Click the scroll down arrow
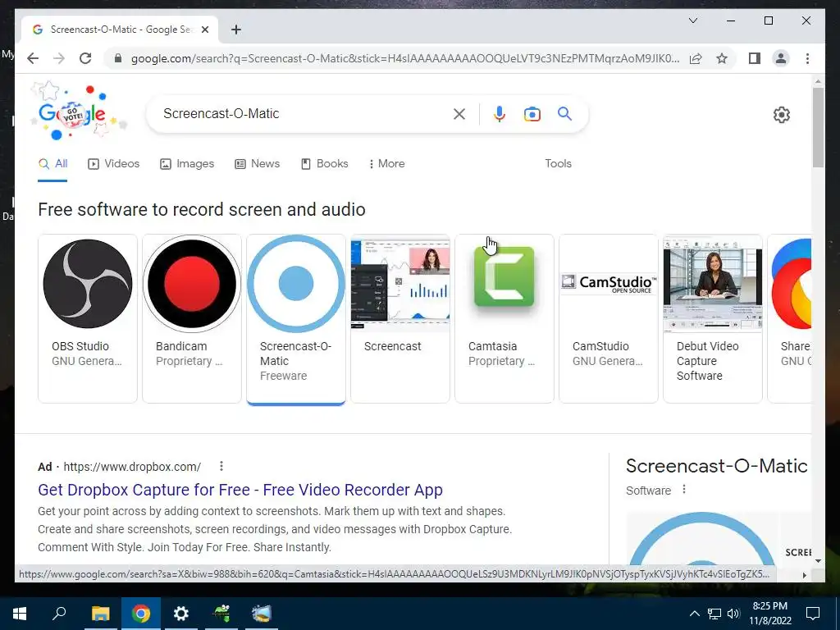Image resolution: width=840 pixels, height=630 pixels. (x=818, y=561)
